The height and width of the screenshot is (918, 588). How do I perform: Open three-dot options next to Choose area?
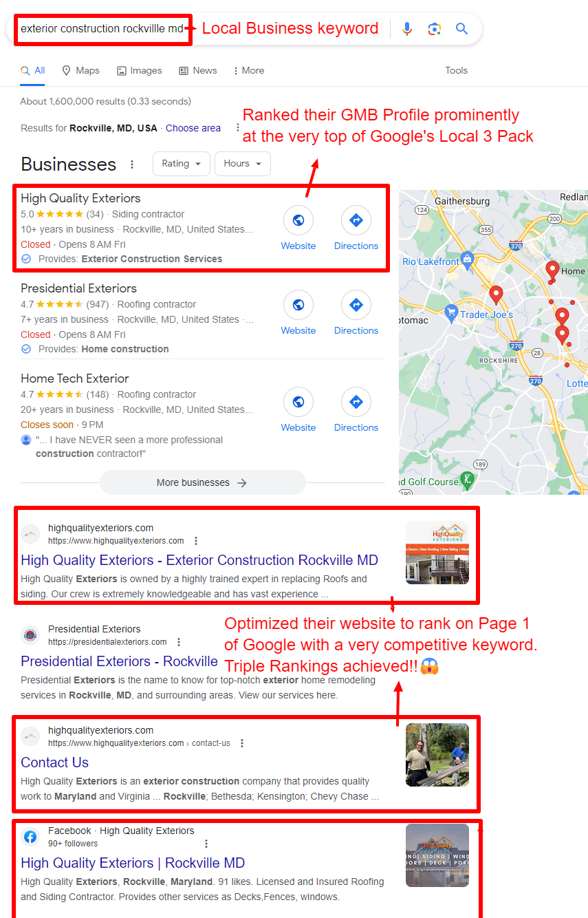coord(238,128)
